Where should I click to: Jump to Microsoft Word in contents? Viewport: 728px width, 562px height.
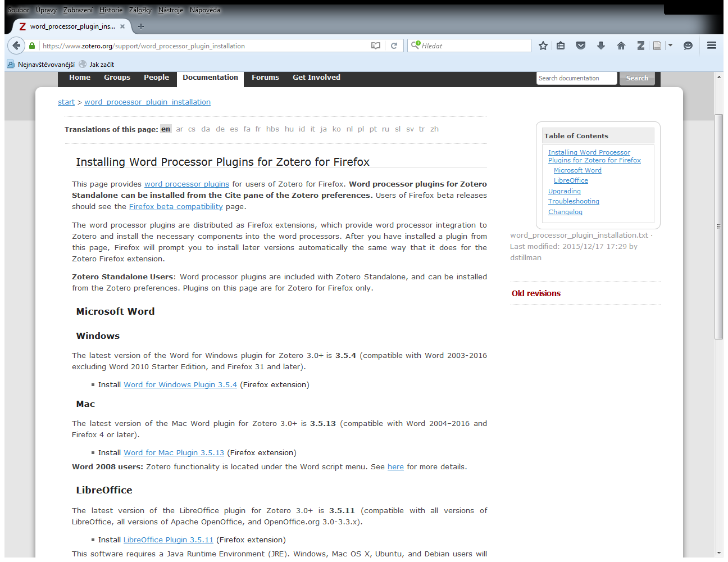pos(577,170)
